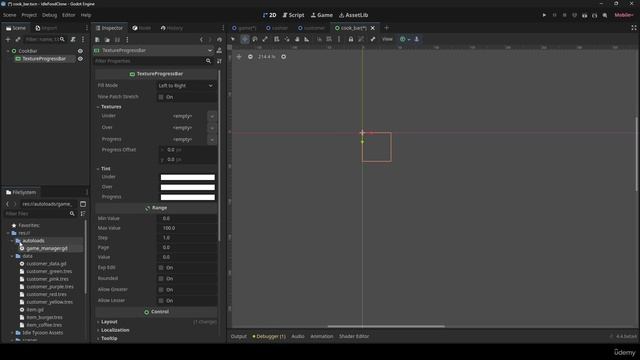Screen dimensions: 640x360
Task: Toggle visibility of TextureProgressBar node
Action: click(x=80, y=59)
